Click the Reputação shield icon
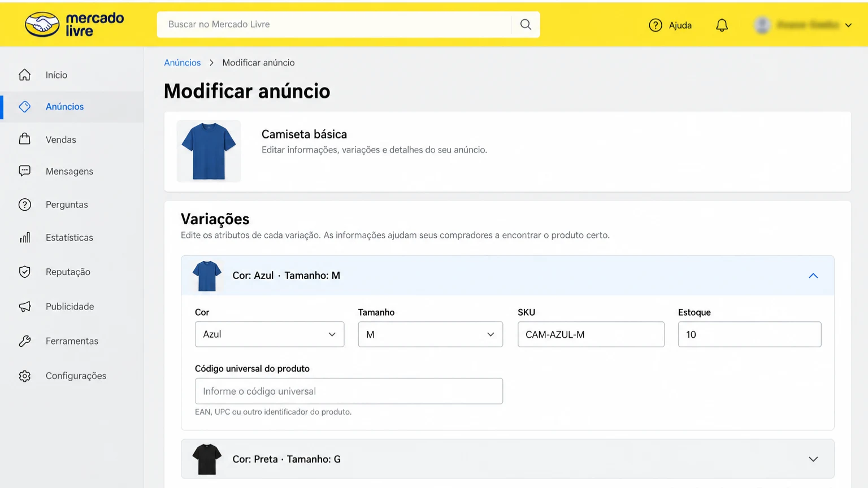The width and height of the screenshot is (868, 488). click(25, 272)
